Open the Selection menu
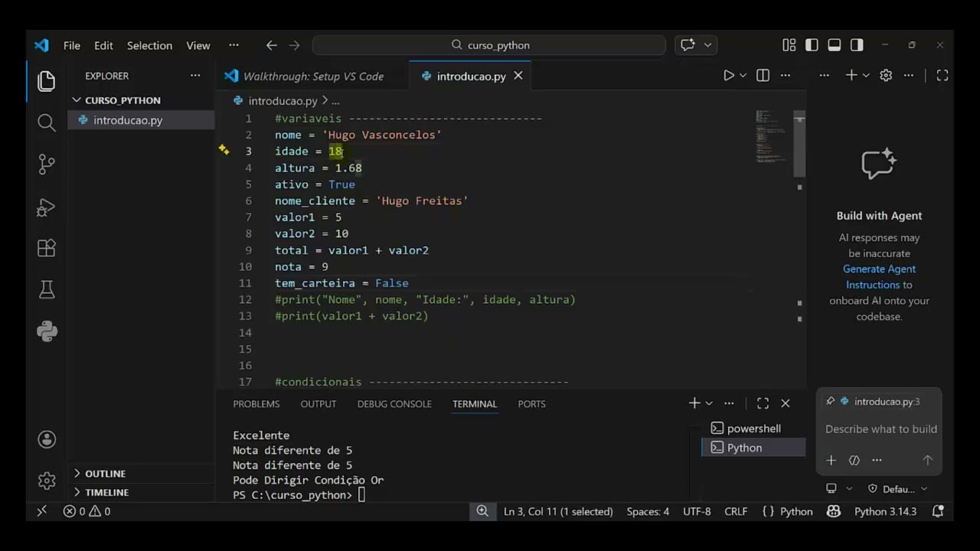The image size is (980, 551). tap(149, 45)
